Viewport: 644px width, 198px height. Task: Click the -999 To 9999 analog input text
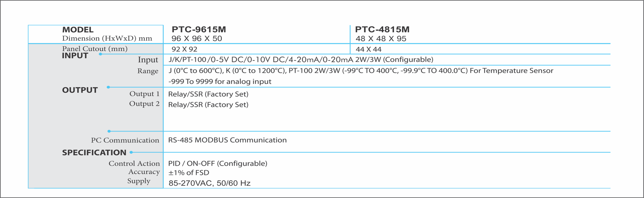[x=220, y=81]
